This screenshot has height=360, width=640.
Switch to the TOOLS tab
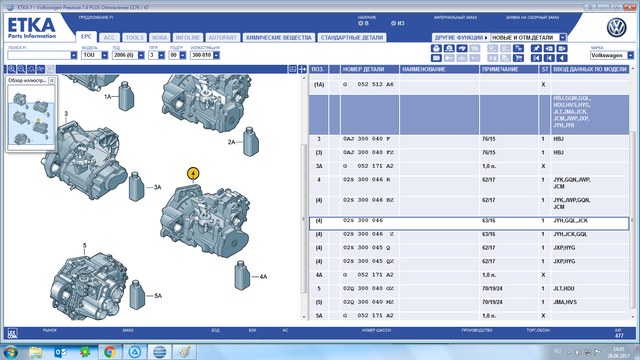(134, 38)
